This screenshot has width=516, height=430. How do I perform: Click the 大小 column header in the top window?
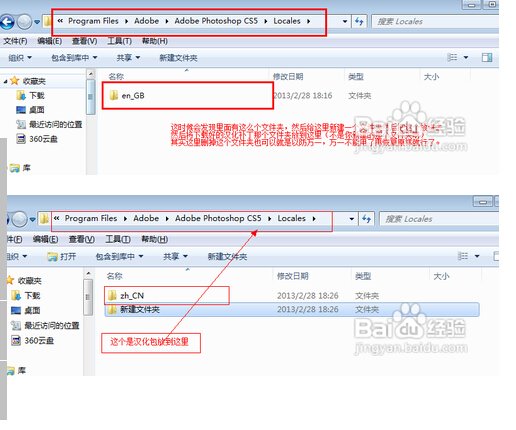(431, 77)
